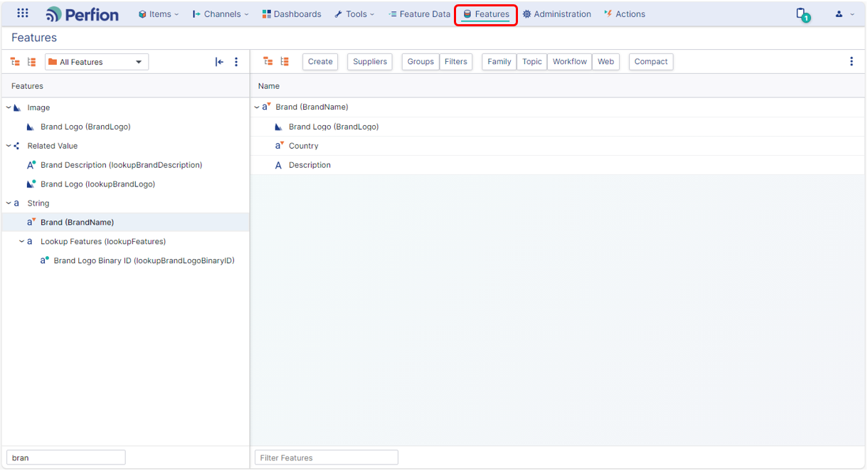Open the clipboard notifications icon
Screen dimensions: 868x471
(x=802, y=14)
